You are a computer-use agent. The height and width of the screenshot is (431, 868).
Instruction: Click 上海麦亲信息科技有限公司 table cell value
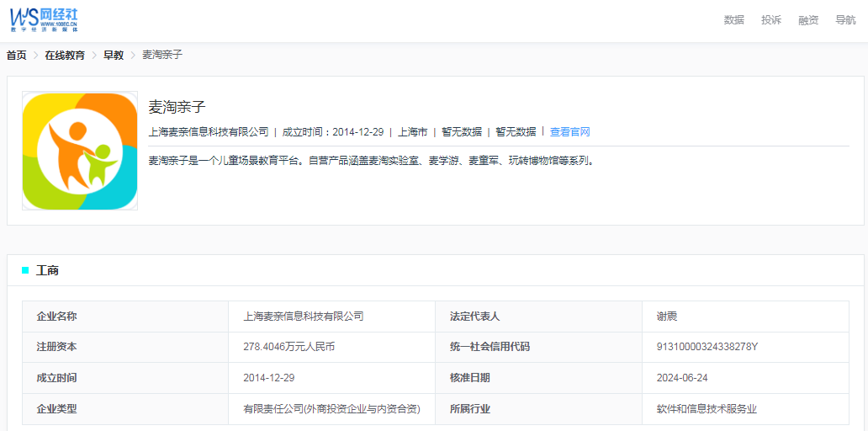[x=304, y=317]
